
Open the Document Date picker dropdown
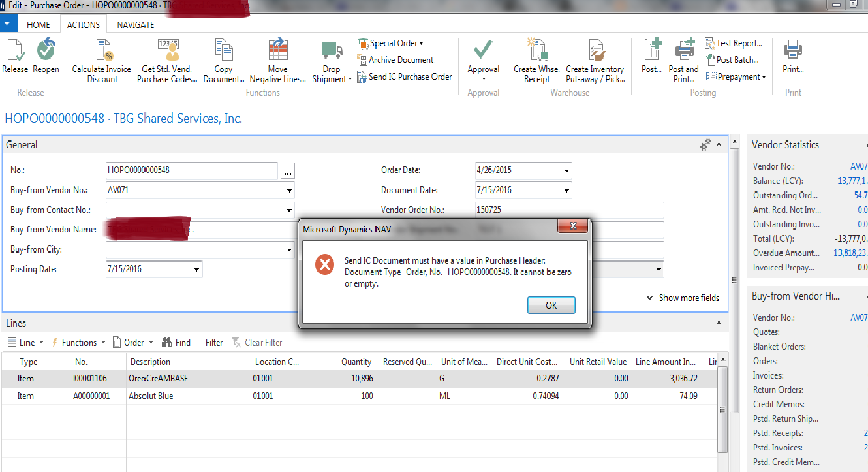coord(566,191)
